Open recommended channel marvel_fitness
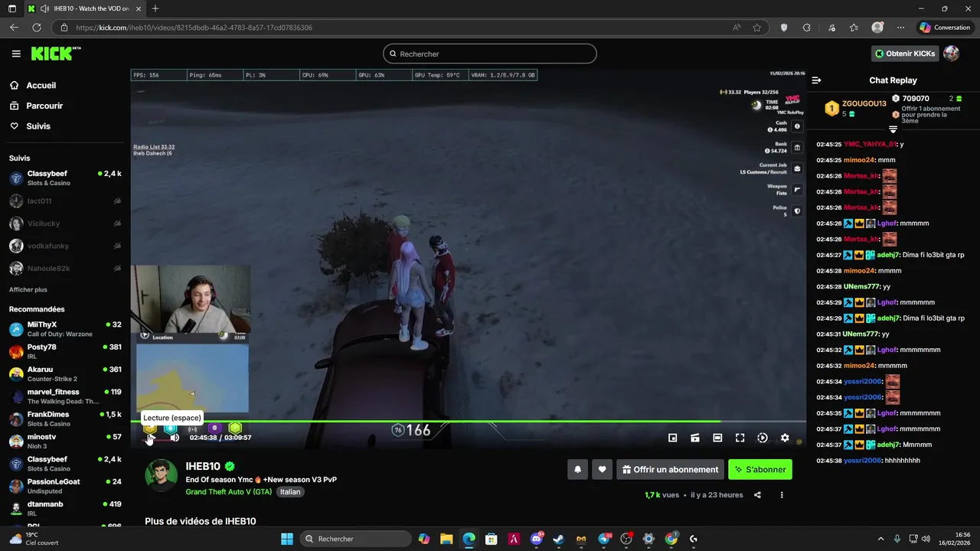Image resolution: width=980 pixels, height=551 pixels. (x=65, y=396)
